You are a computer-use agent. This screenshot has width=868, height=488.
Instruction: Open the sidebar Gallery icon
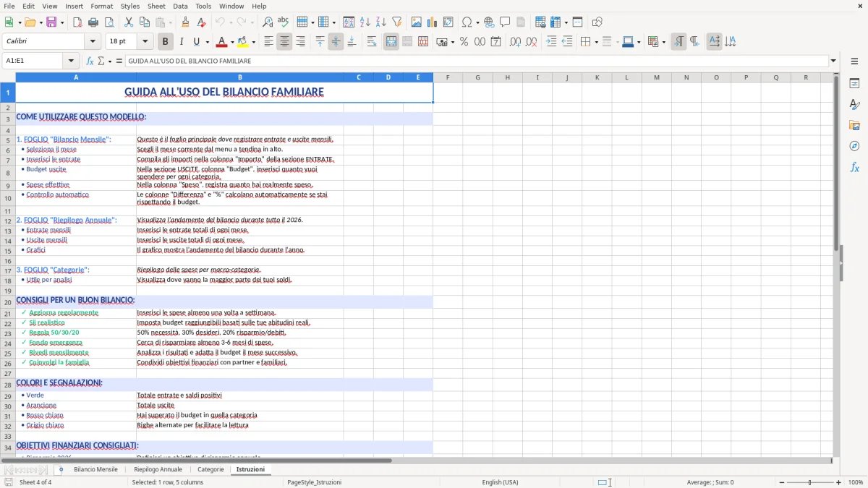[854, 126]
